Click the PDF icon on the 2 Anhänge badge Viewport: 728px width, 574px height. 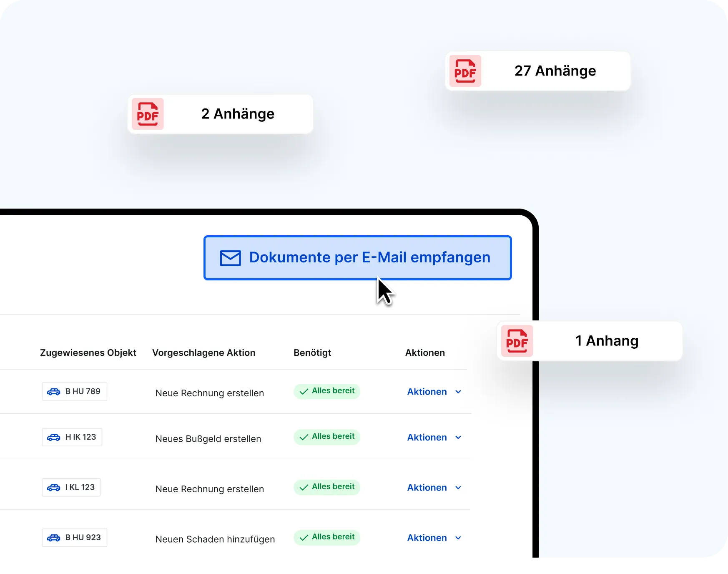pos(148,113)
